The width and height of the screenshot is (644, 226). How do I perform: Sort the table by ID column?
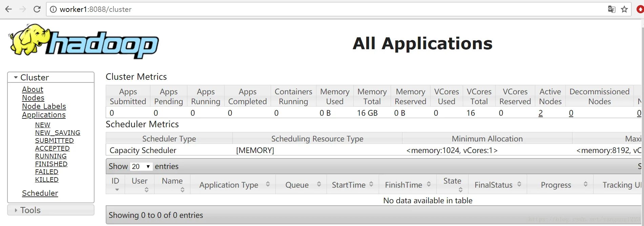click(x=116, y=185)
